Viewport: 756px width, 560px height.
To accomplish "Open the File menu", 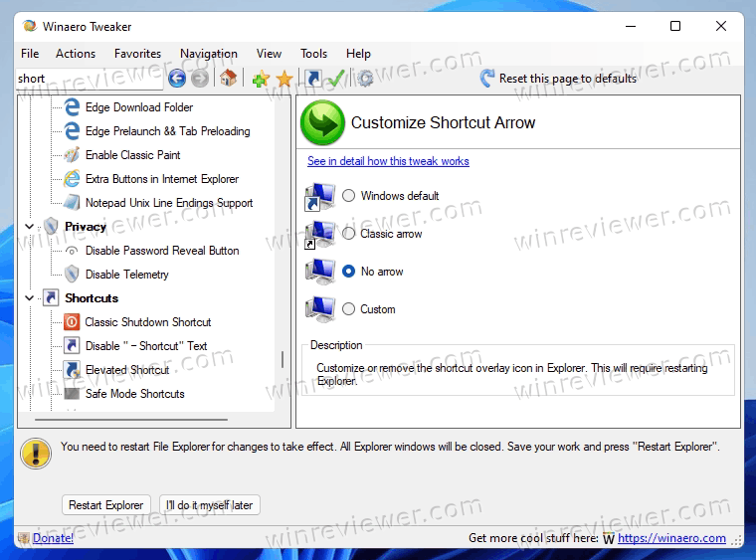I will coord(30,54).
